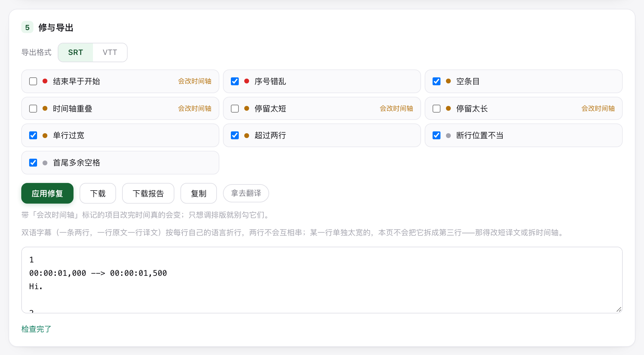Copy output with the 复制 button
Image resolution: width=644 pixels, height=355 pixels.
pyautogui.click(x=199, y=193)
